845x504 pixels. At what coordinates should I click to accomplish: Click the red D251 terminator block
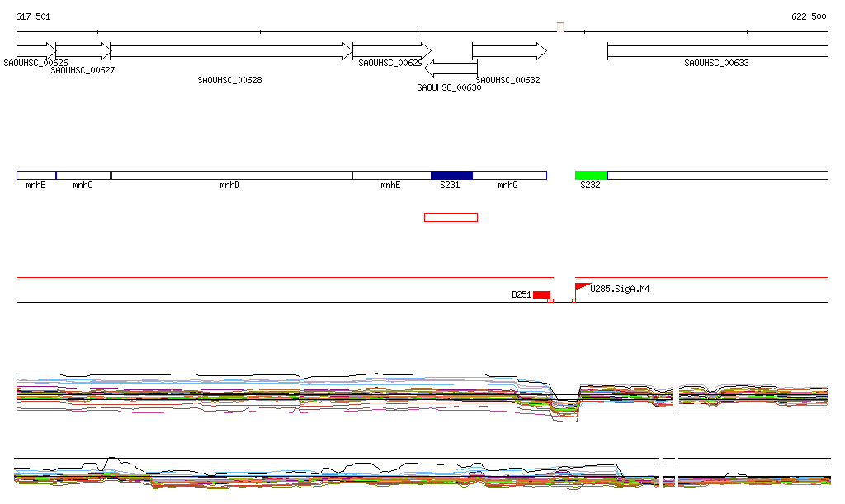click(x=541, y=294)
